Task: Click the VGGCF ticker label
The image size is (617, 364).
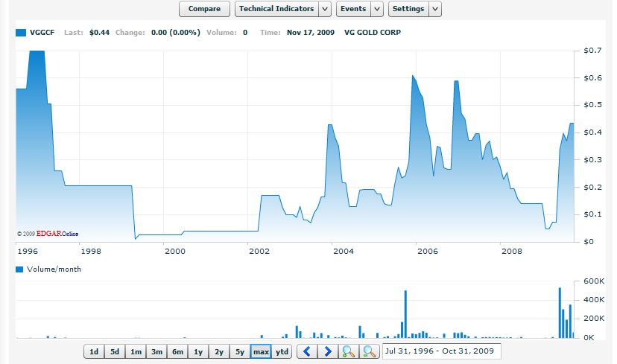Action: tap(42, 33)
